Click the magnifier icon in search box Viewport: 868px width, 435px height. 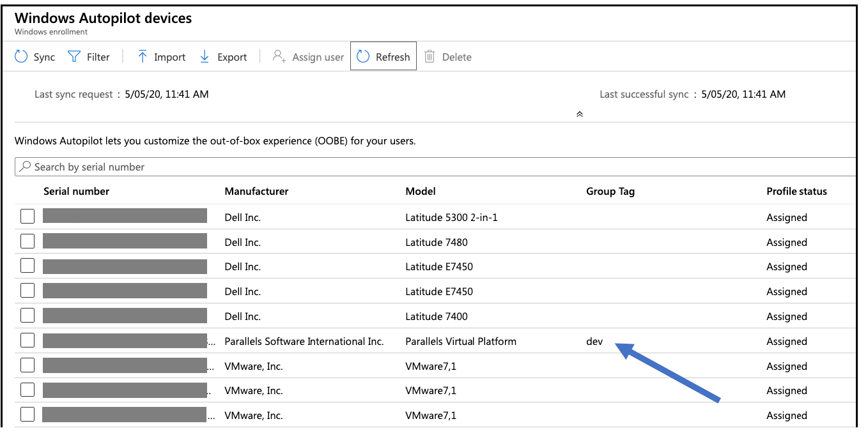click(25, 166)
